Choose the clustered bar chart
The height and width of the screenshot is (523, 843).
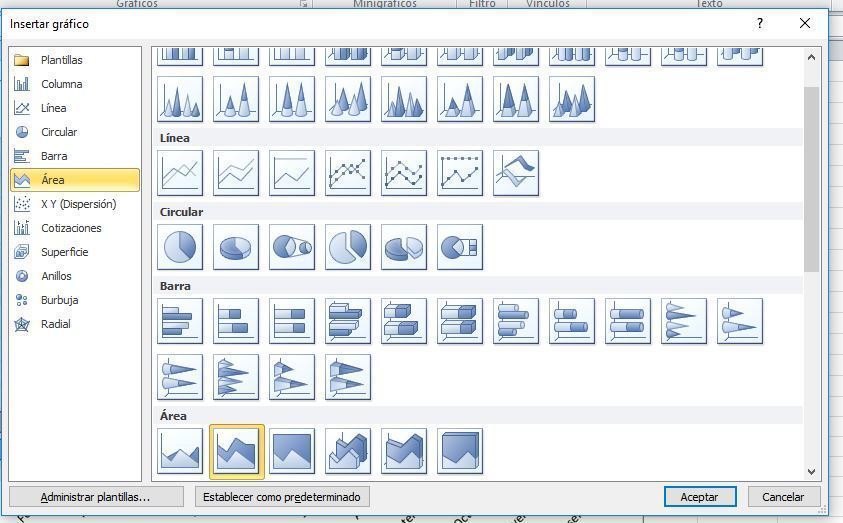pos(180,321)
